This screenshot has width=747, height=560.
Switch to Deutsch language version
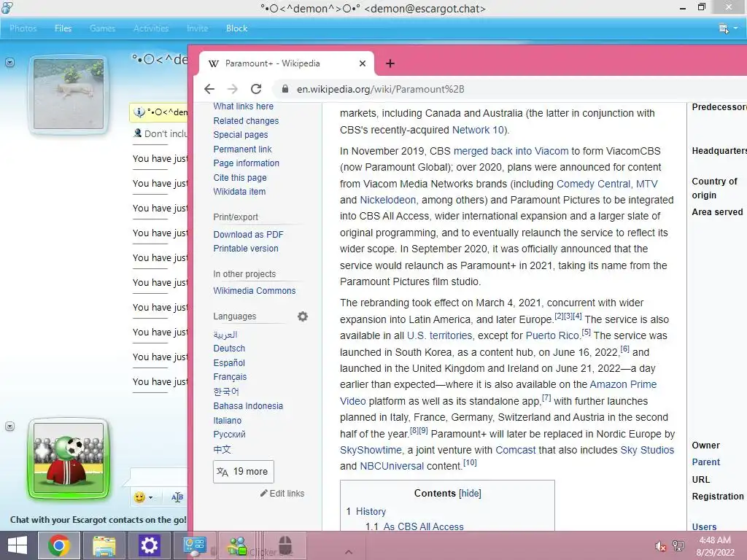(x=229, y=348)
